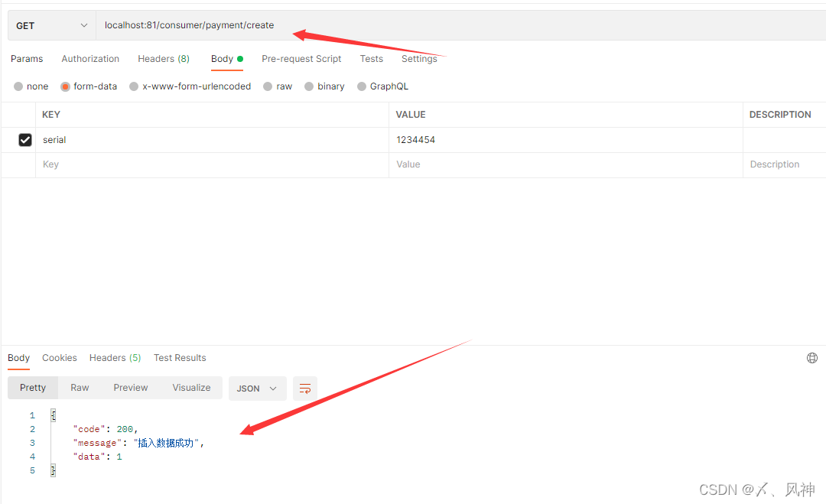The height and width of the screenshot is (504, 826).
Task: Select the binary body option
Action: [309, 86]
